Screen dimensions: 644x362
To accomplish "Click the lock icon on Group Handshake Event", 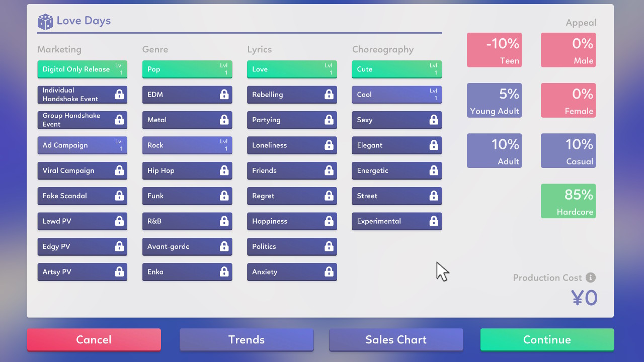I will click(x=119, y=120).
